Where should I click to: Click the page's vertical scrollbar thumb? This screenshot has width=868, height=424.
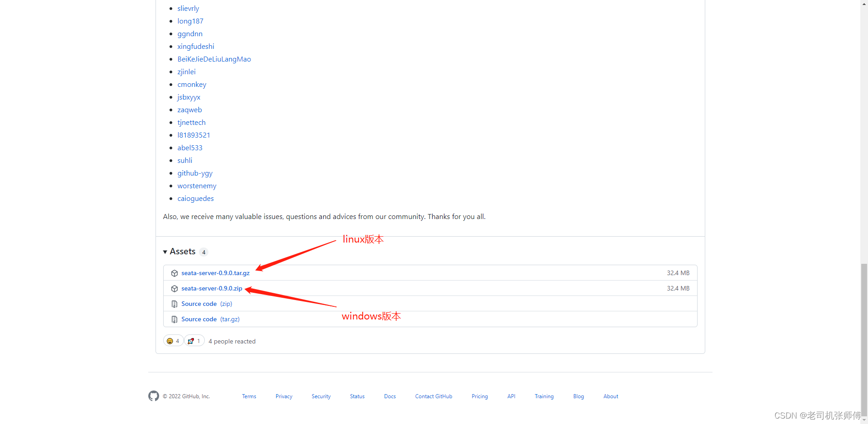pos(864,339)
